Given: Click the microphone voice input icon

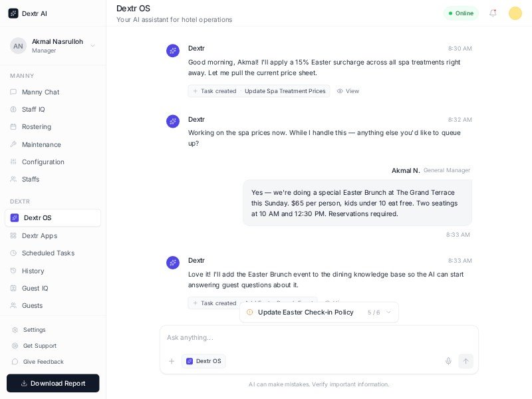Looking at the screenshot, I should 448,361.
